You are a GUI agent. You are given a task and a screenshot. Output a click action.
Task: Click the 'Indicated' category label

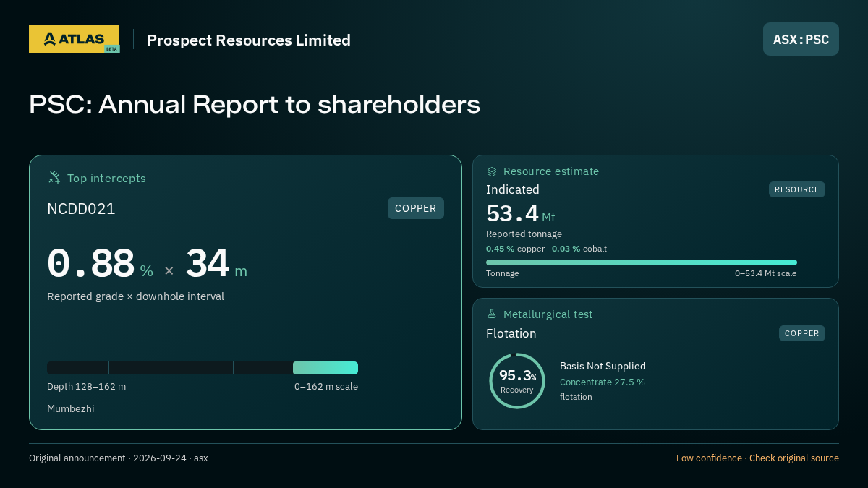click(x=513, y=189)
